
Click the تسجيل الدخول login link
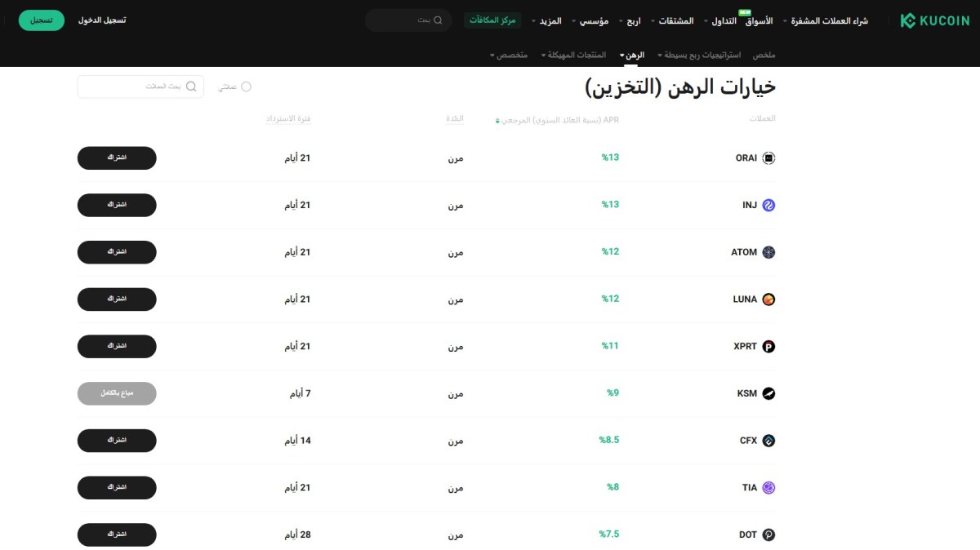coord(102,20)
